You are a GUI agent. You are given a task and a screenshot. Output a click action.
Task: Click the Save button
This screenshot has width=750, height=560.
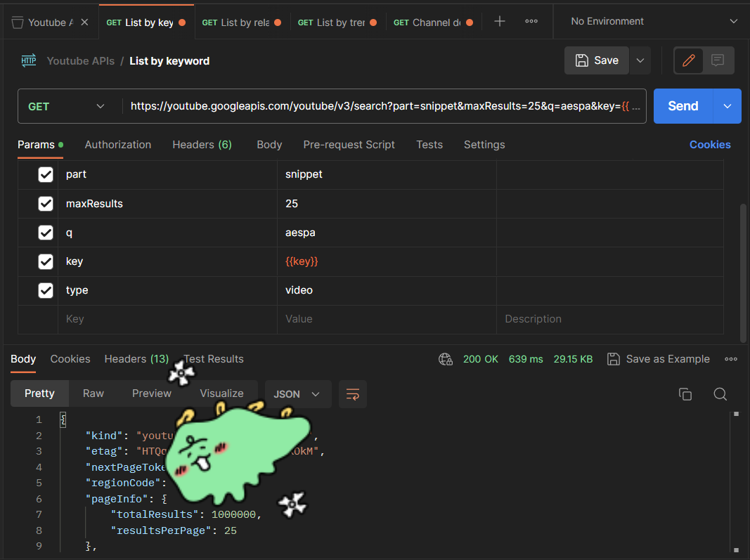click(597, 60)
